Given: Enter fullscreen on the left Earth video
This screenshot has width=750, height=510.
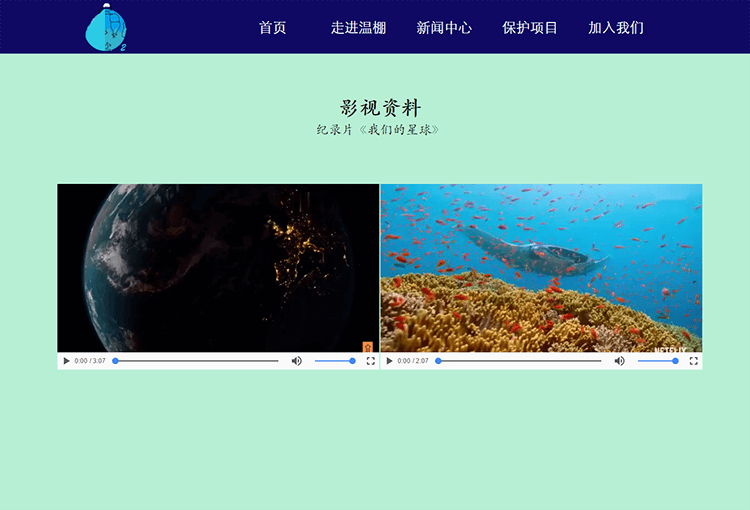Looking at the screenshot, I should [x=370, y=361].
